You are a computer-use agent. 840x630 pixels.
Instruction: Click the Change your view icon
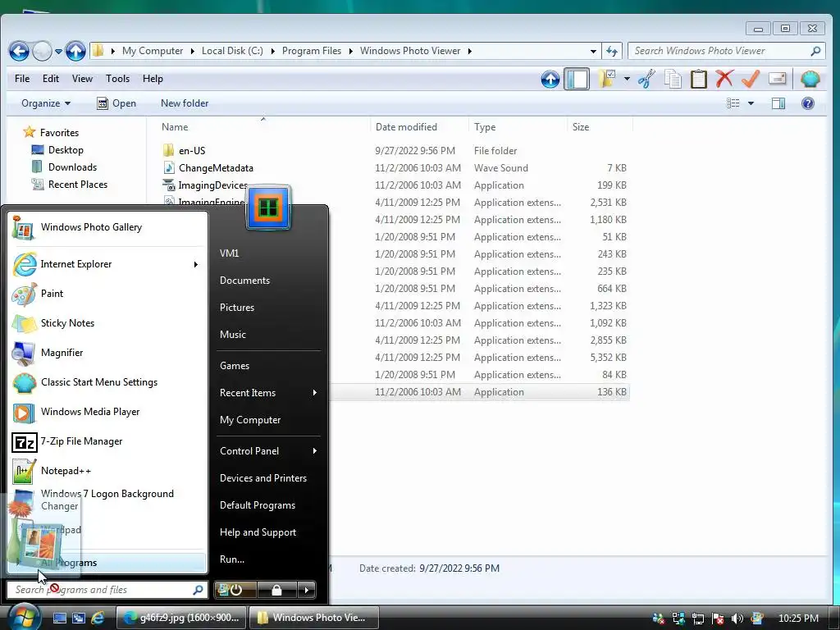point(733,103)
